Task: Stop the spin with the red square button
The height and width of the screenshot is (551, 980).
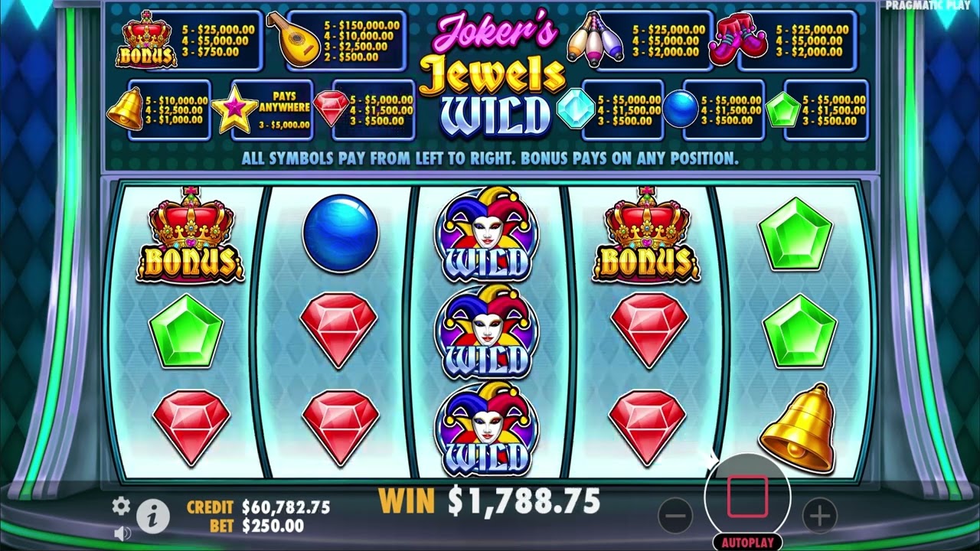Action: coord(747,497)
